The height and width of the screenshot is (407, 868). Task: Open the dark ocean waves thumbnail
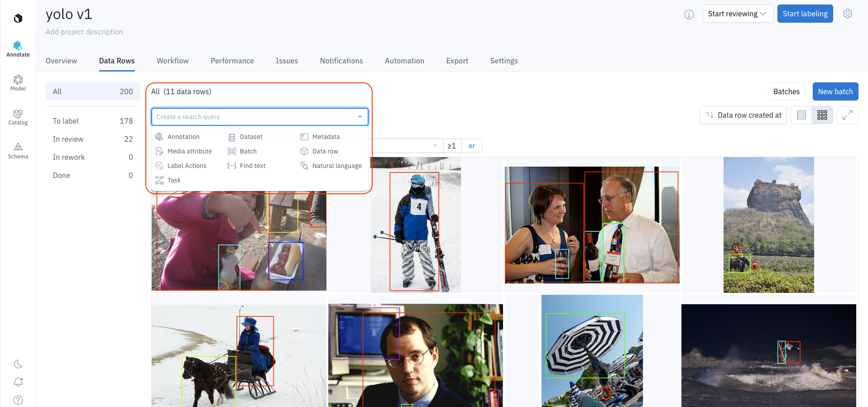769,356
